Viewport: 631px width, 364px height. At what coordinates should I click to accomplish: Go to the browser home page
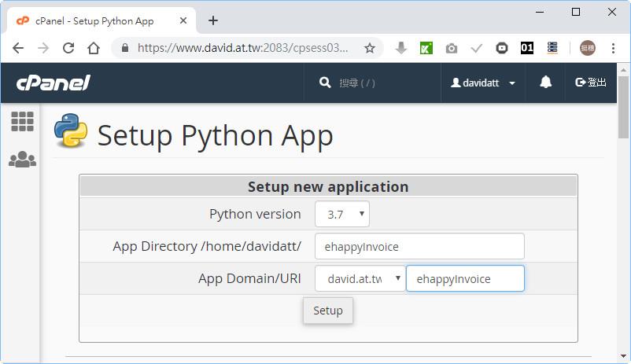click(x=94, y=48)
